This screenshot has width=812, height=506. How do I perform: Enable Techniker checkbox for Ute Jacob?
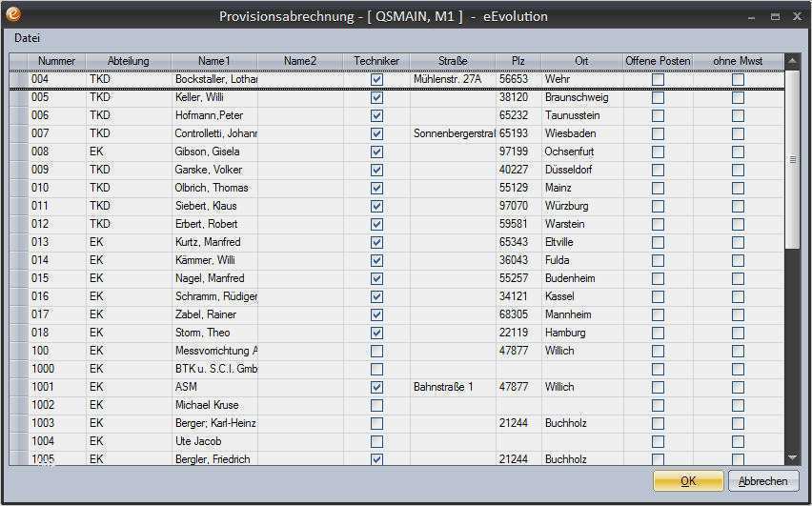377,441
